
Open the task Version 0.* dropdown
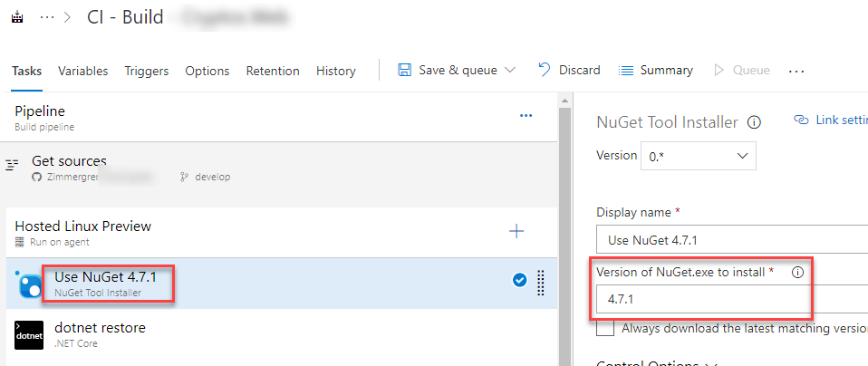pyautogui.click(x=699, y=156)
